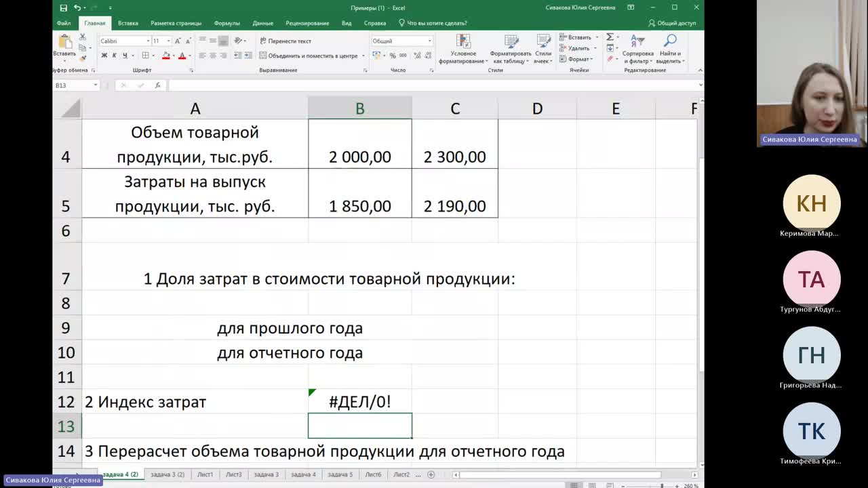The width and height of the screenshot is (868, 488).
Task: Click Перенести текст wrap text button
Action: point(285,41)
